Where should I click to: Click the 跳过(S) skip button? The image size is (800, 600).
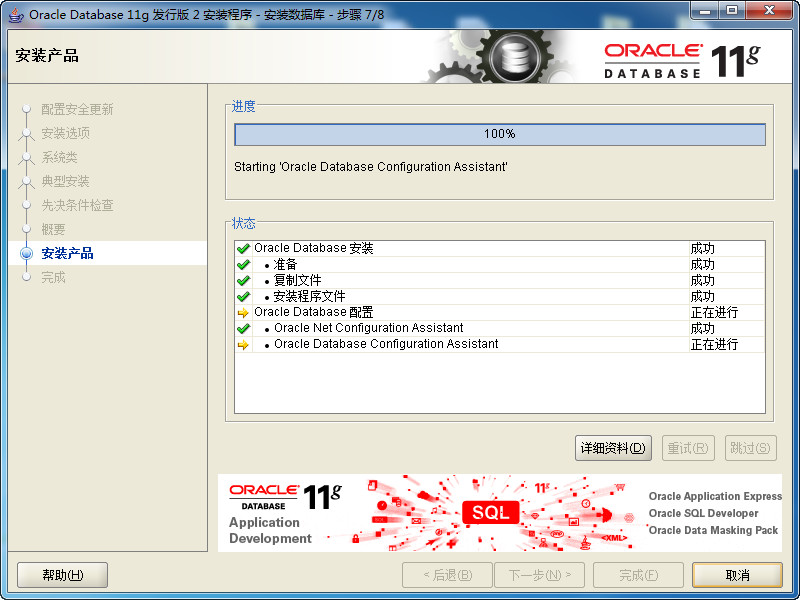(x=751, y=448)
